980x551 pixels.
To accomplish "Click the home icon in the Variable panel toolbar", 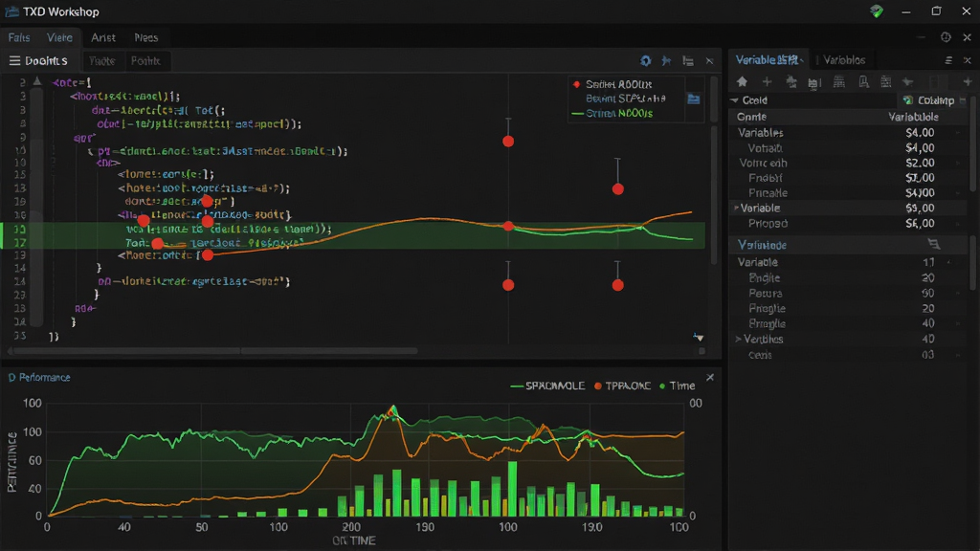I will [x=742, y=82].
